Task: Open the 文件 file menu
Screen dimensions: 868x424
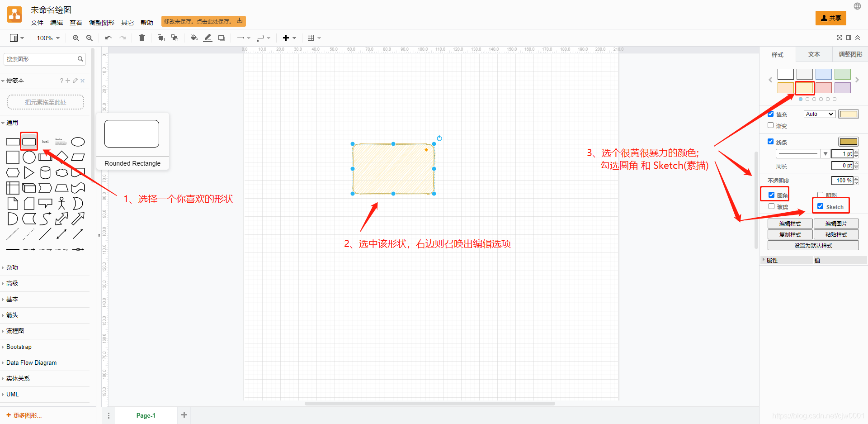Action: [37, 23]
